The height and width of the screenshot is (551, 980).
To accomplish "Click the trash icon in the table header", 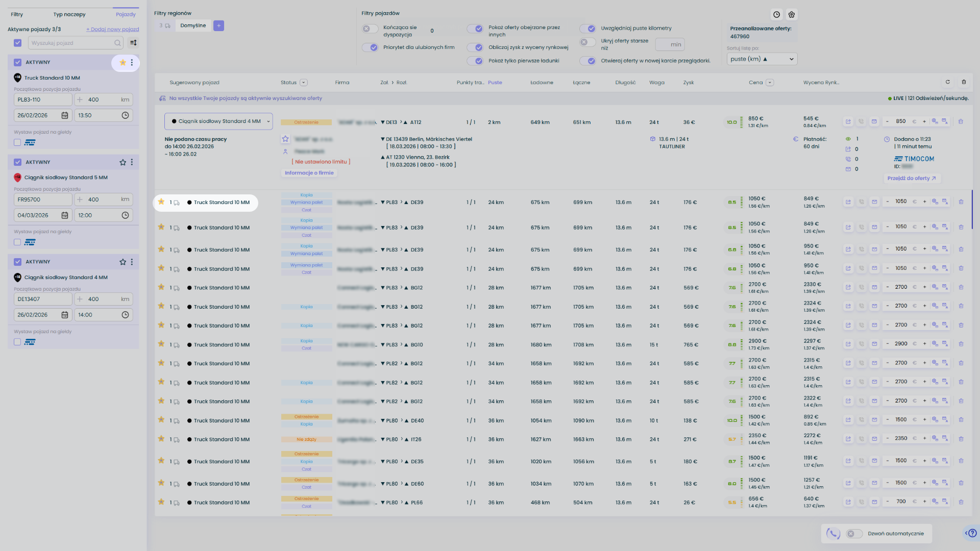I will 964,82.
